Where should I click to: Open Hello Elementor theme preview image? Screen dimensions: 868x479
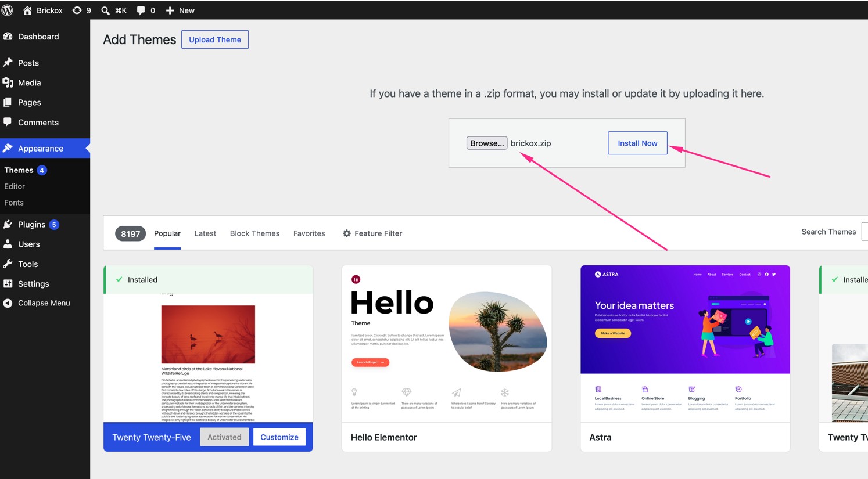pyautogui.click(x=447, y=344)
